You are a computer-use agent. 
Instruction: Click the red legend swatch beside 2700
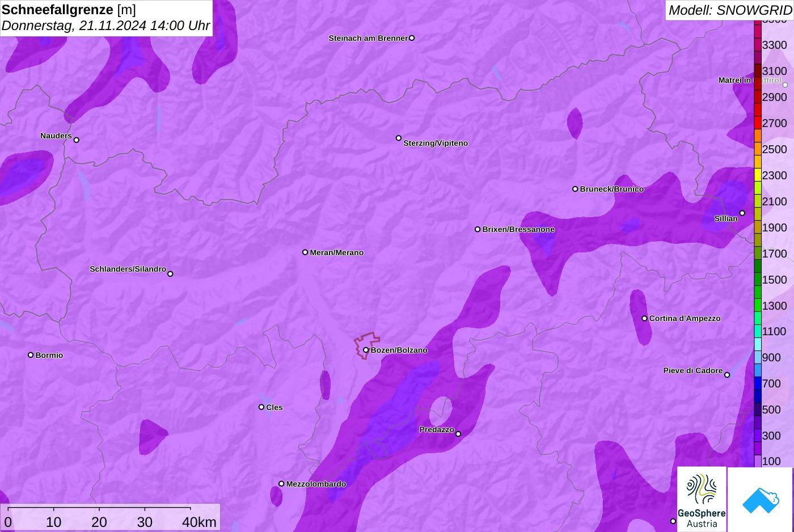758,123
